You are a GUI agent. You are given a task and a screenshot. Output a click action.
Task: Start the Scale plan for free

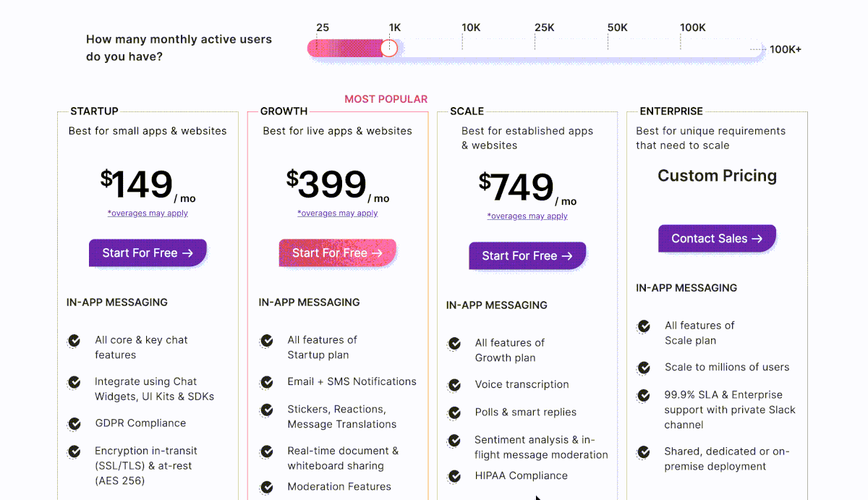coord(527,255)
